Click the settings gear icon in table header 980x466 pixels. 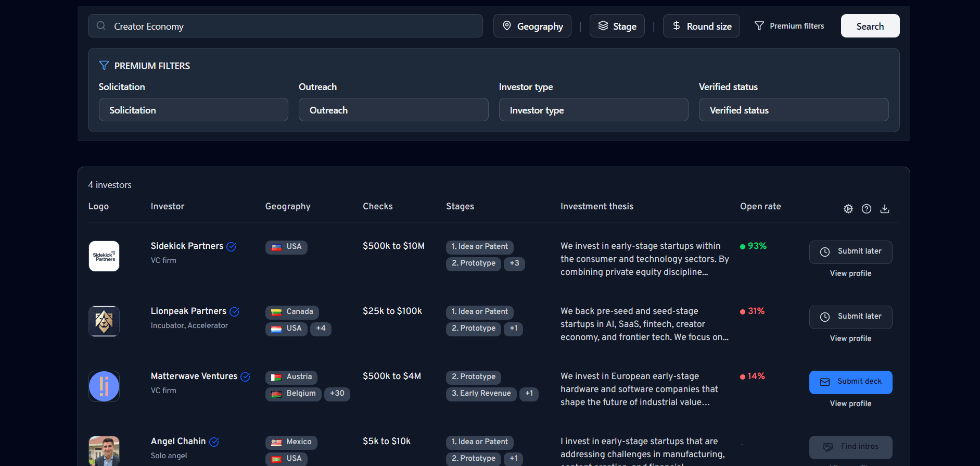click(848, 209)
